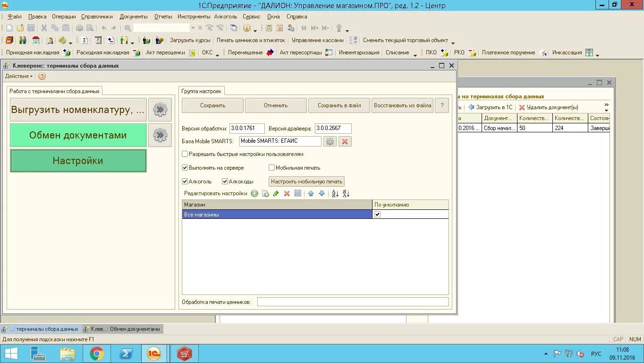Open the Chrome icon in the taskbar

[97, 354]
